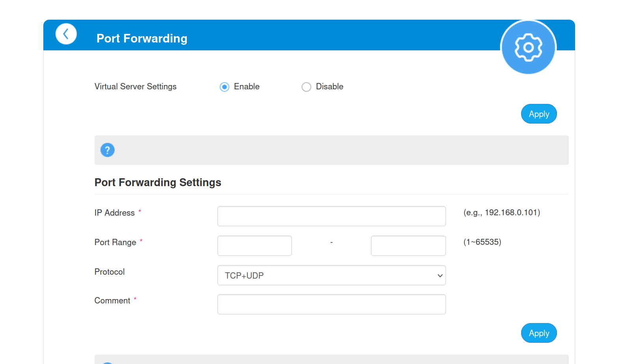
Task: Click the Port Range start field
Action: click(254, 246)
